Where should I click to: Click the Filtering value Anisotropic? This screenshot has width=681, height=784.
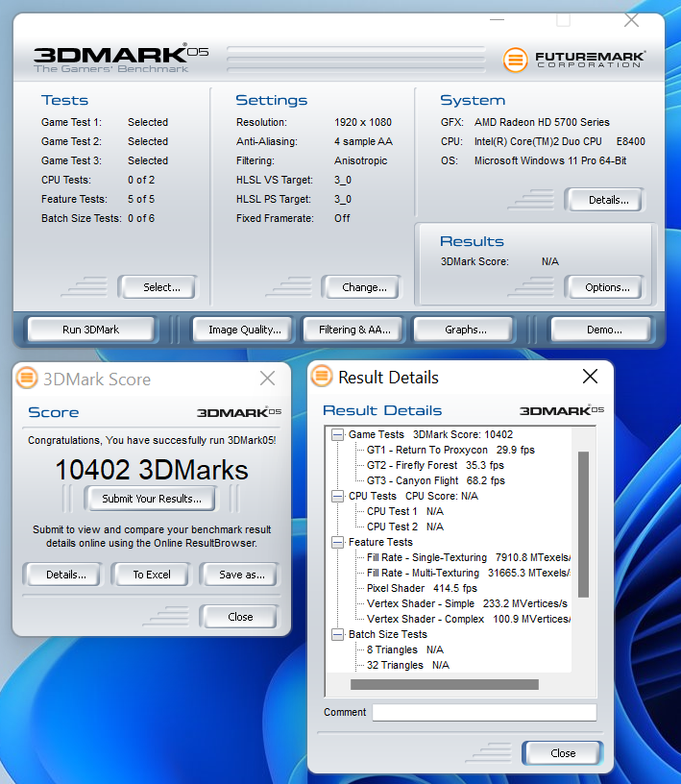tap(360, 161)
